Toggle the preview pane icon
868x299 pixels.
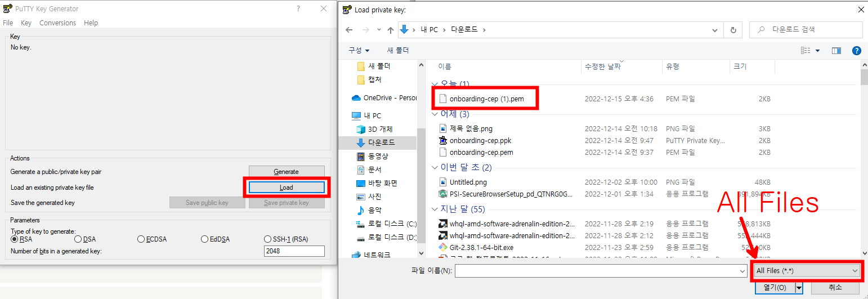(836, 51)
